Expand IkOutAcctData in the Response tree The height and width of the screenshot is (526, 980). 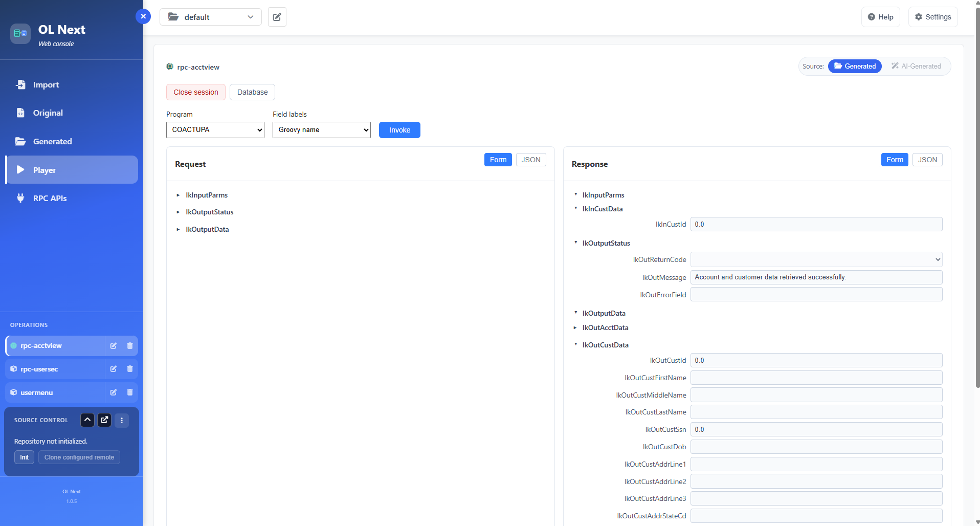(605, 327)
